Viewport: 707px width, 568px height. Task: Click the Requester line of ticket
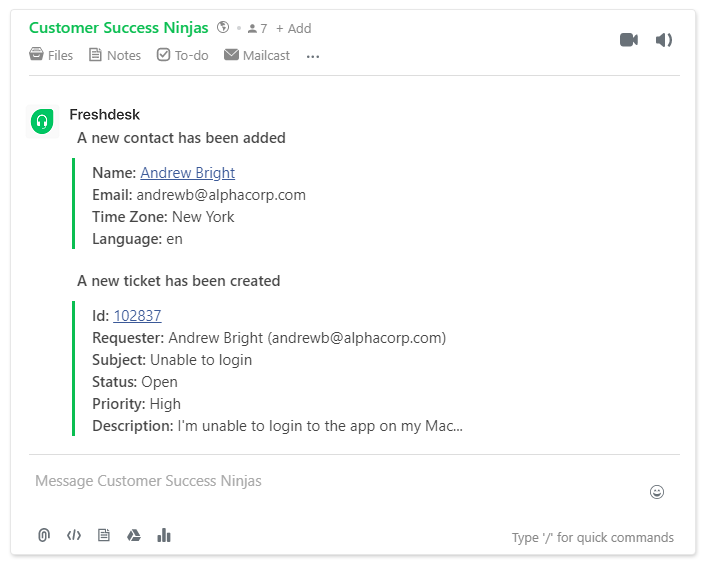[x=269, y=338]
